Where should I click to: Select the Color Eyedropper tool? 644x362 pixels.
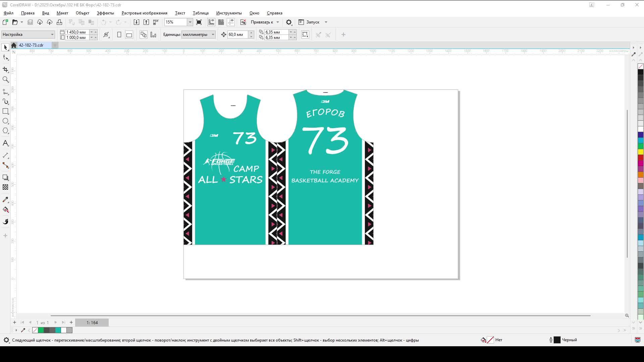(x=5, y=199)
